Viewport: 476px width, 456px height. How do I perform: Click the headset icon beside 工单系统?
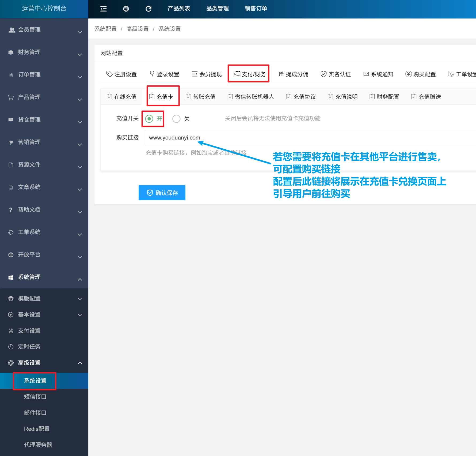(11, 232)
